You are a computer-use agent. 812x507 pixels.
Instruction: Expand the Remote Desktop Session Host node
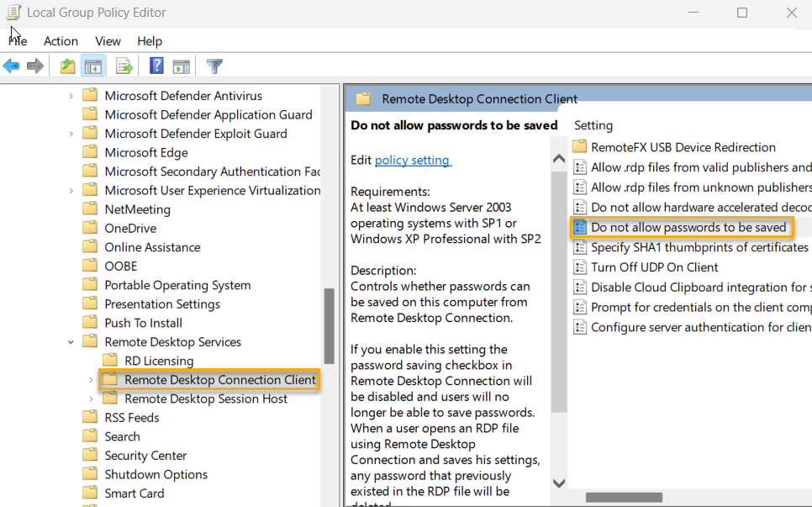[91, 398]
